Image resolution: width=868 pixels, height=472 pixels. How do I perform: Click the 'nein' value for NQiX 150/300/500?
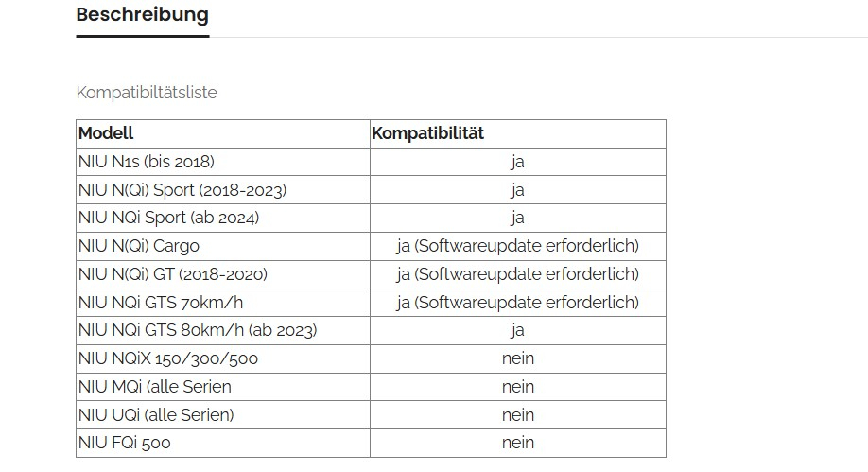click(517, 358)
